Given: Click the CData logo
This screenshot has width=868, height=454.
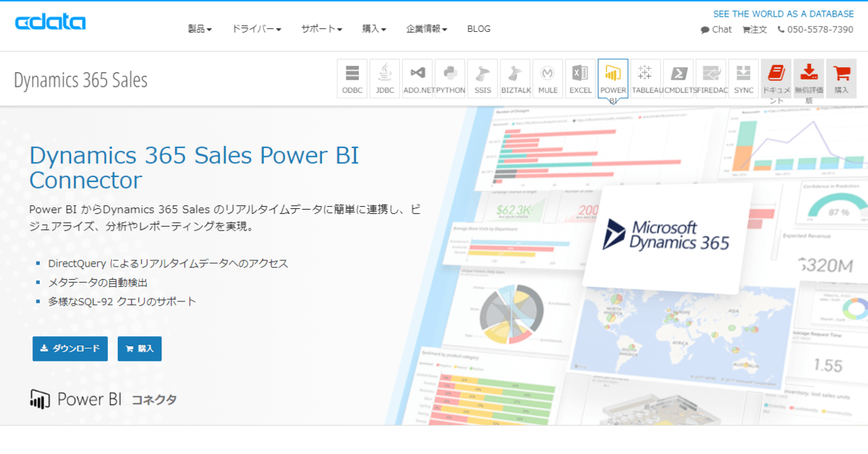Looking at the screenshot, I should click(51, 22).
